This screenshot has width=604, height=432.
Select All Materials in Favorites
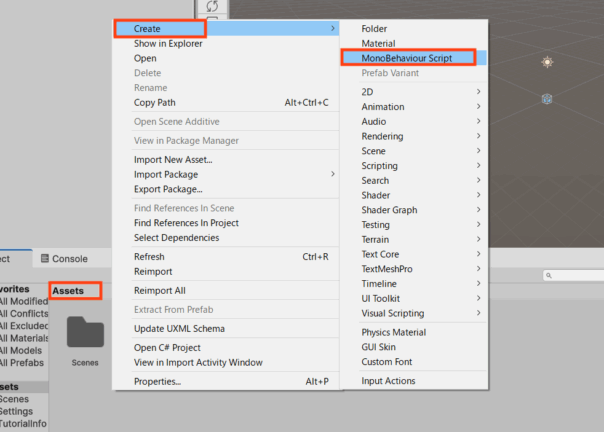click(22, 339)
